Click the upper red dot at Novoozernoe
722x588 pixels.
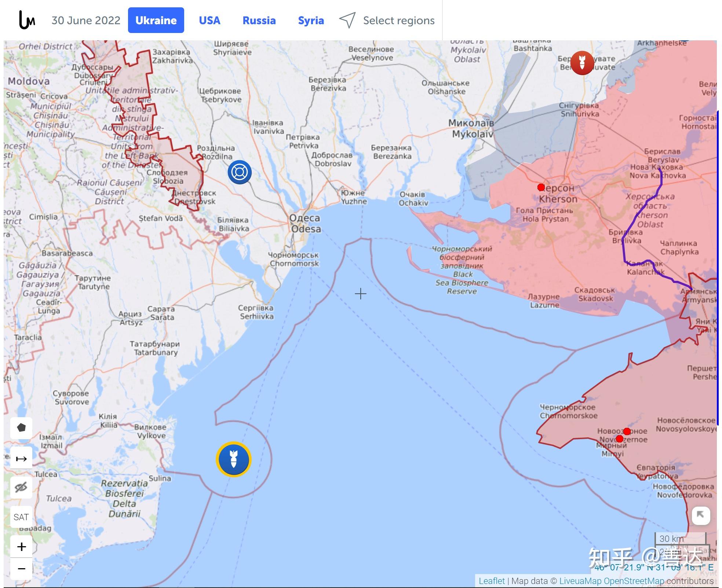pos(627,431)
